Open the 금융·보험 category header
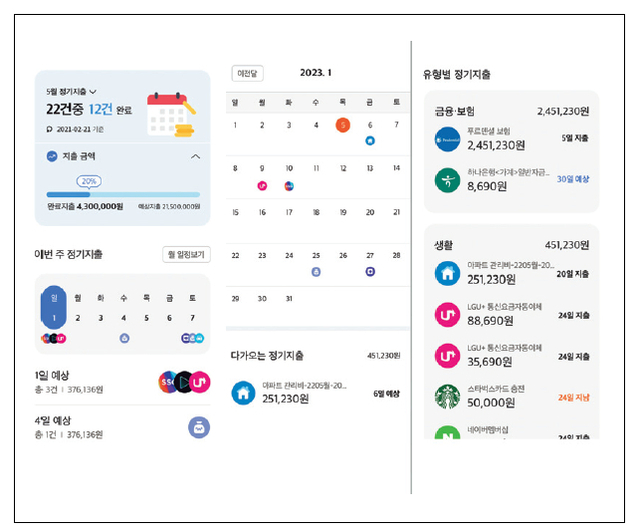Viewport: 640px width, 532px height. 512,111
